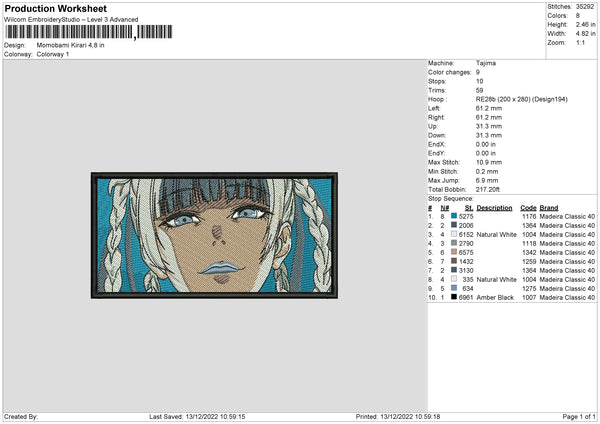Click 'Last Saved: 13/12/2022 10:59:15' footer
The width and height of the screenshot is (600, 424).
(x=197, y=416)
